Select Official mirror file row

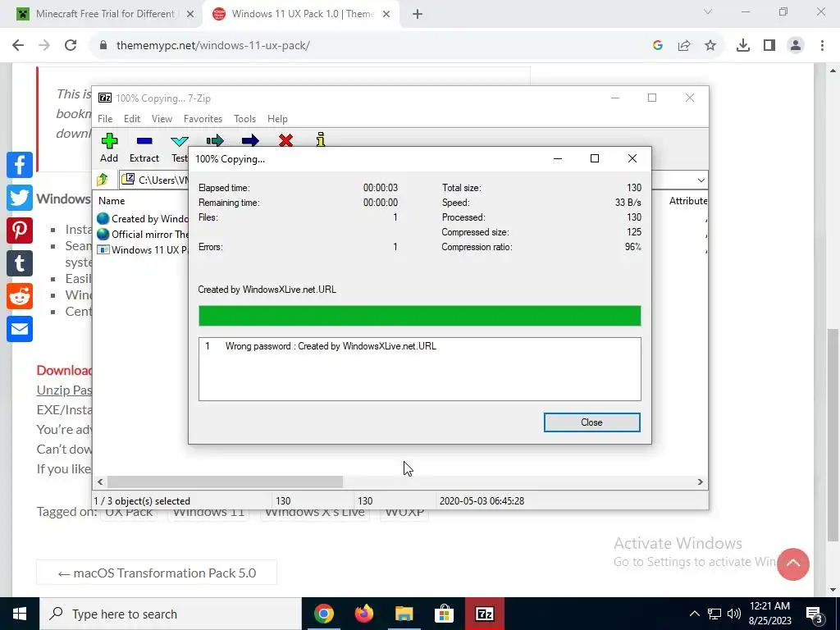coord(143,234)
